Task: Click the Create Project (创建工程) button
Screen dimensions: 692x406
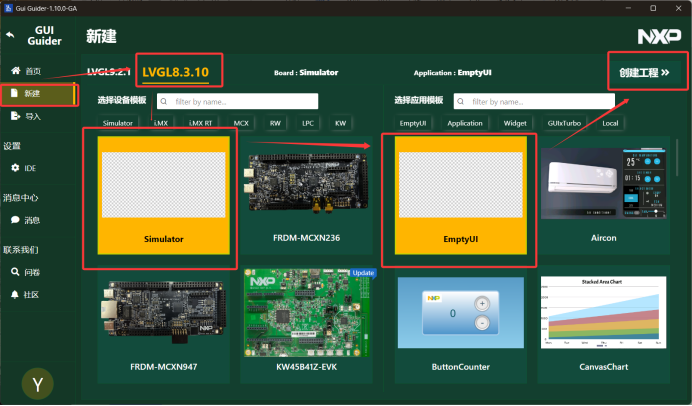Action: pyautogui.click(x=644, y=73)
